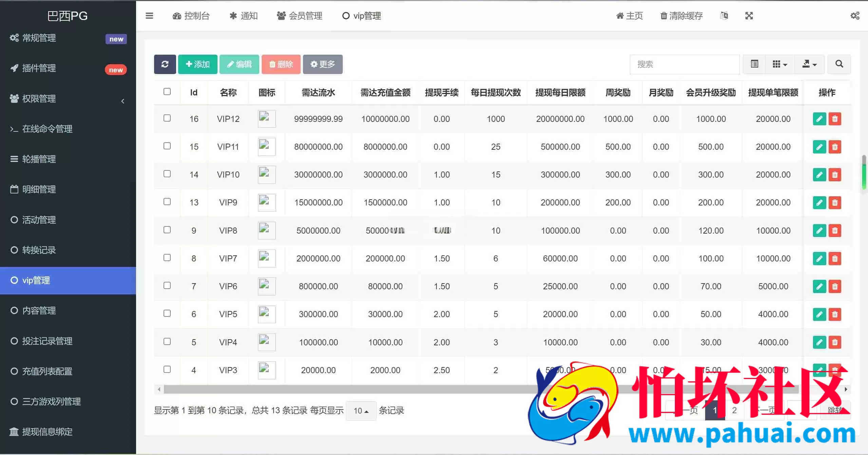
Task: Click the refresh table button
Action: pos(165,64)
